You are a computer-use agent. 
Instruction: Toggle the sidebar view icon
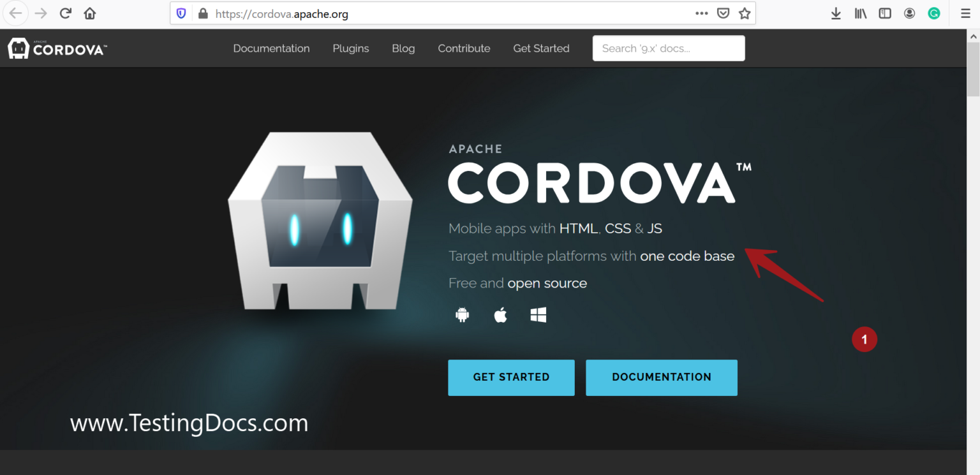tap(885, 13)
